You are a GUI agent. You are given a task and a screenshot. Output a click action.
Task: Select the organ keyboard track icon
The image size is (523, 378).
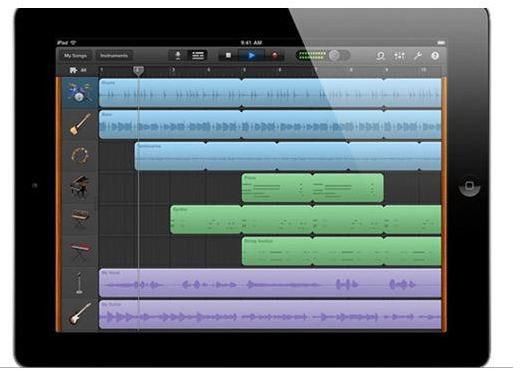(x=80, y=219)
